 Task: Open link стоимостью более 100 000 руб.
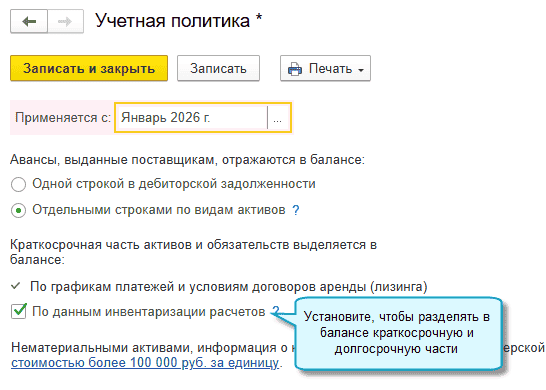tap(145, 363)
